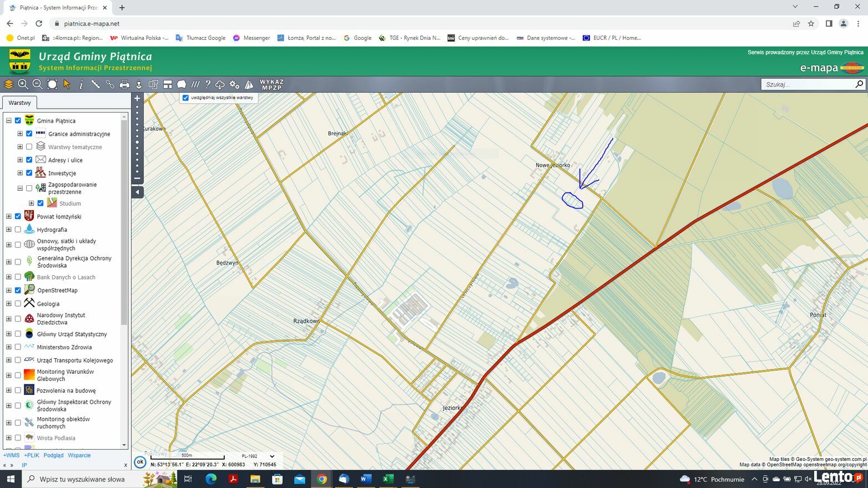Collapse the Gmina Piątnica tree node
The image size is (868, 488).
[x=9, y=120]
